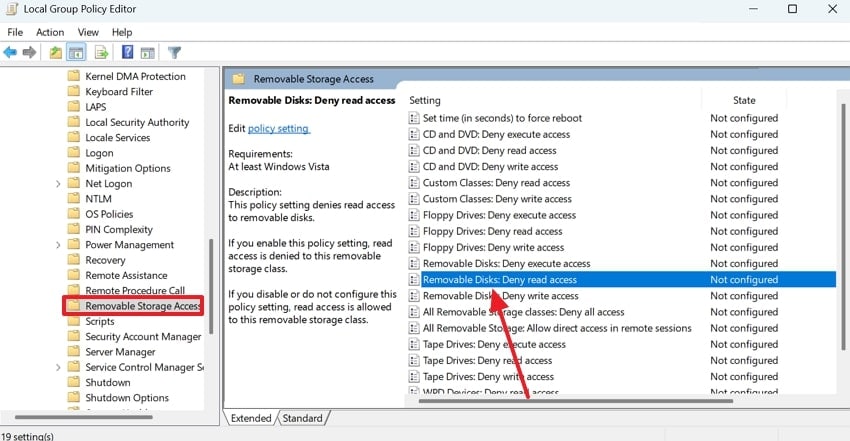
Task: Open Help via toolbar question icon
Action: [127, 52]
